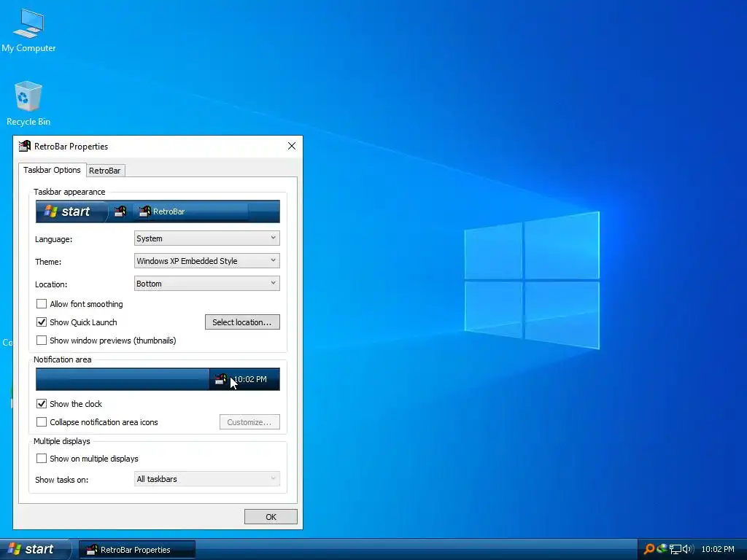Open the Start menu on the taskbar

pyautogui.click(x=35, y=549)
